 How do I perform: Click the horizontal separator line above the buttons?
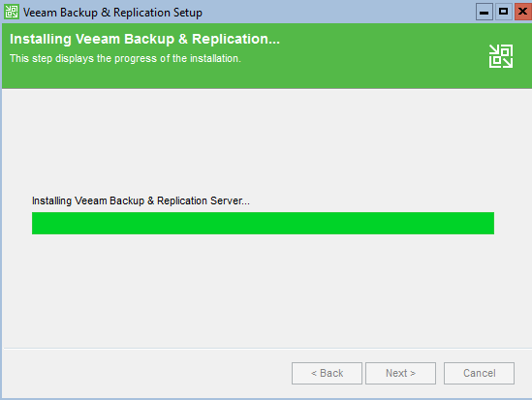click(267, 348)
